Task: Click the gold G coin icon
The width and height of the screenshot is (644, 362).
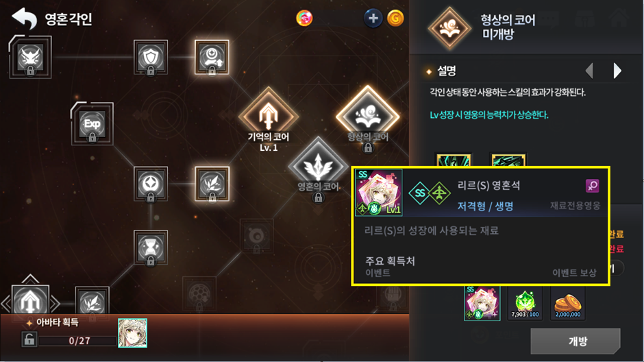Action: [395, 18]
